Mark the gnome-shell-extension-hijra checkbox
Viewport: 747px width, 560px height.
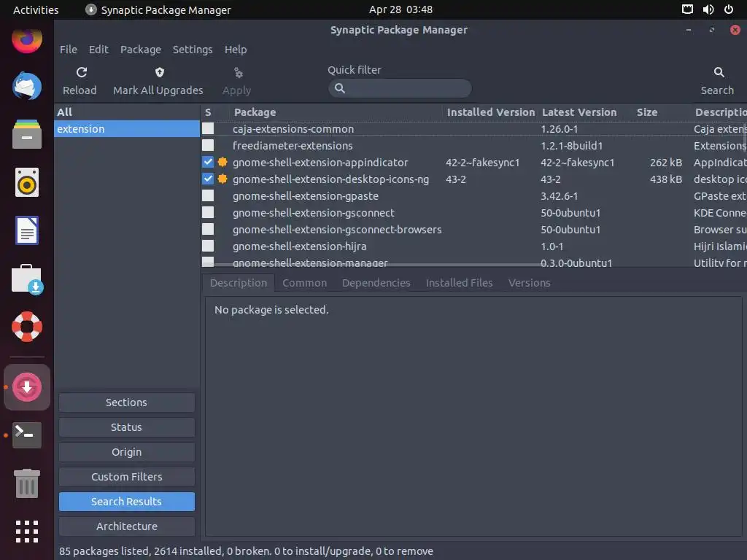pyautogui.click(x=208, y=246)
